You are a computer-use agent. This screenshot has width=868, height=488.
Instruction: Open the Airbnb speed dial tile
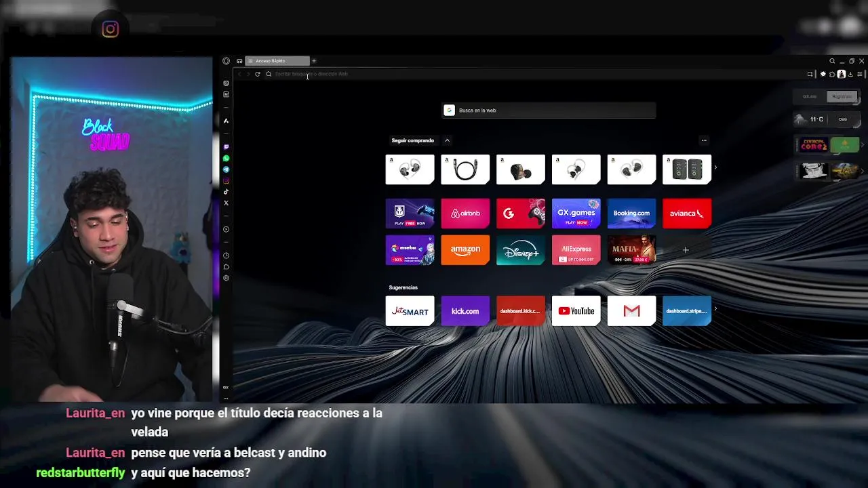coord(465,213)
